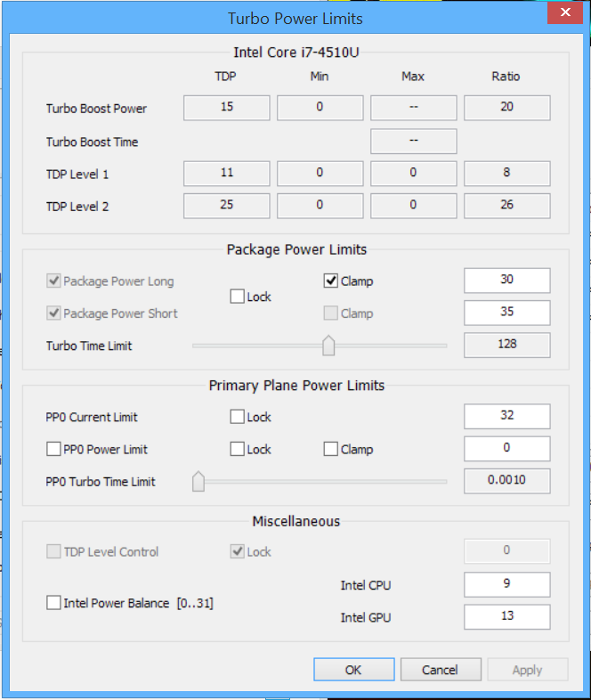Click the Intel GPU label
The width and height of the screenshot is (591, 700).
pos(366,617)
